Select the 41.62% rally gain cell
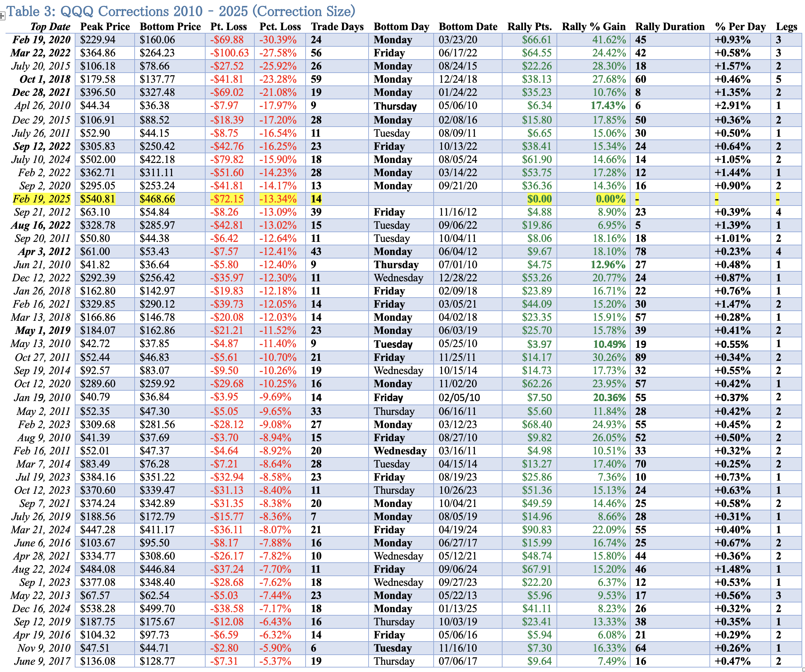Viewport: 805px width, 672px height. click(x=609, y=40)
